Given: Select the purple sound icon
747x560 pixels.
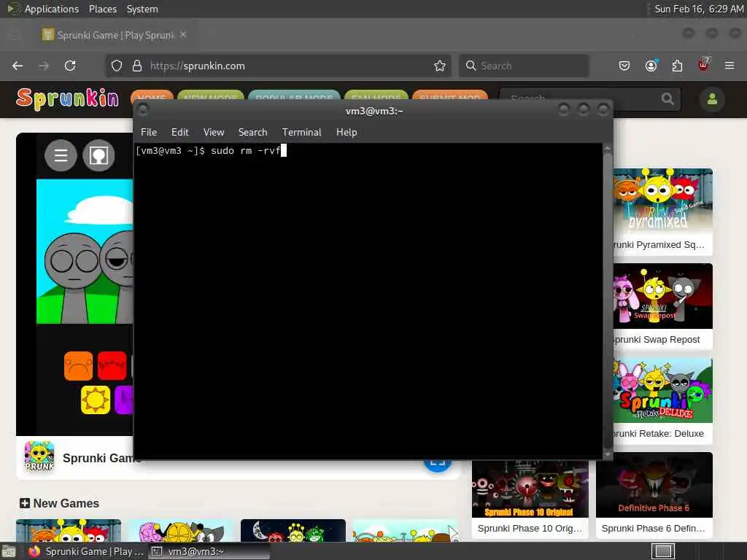Looking at the screenshot, I should [124, 400].
